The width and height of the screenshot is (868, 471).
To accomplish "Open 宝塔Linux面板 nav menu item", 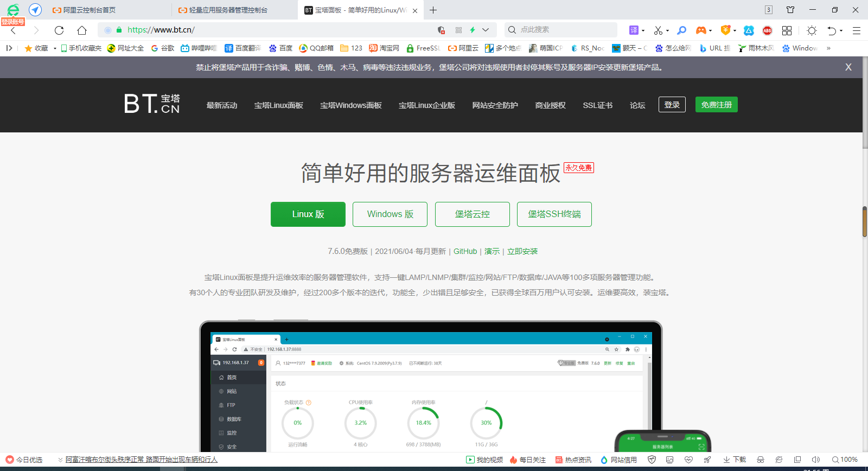I will coord(279,105).
